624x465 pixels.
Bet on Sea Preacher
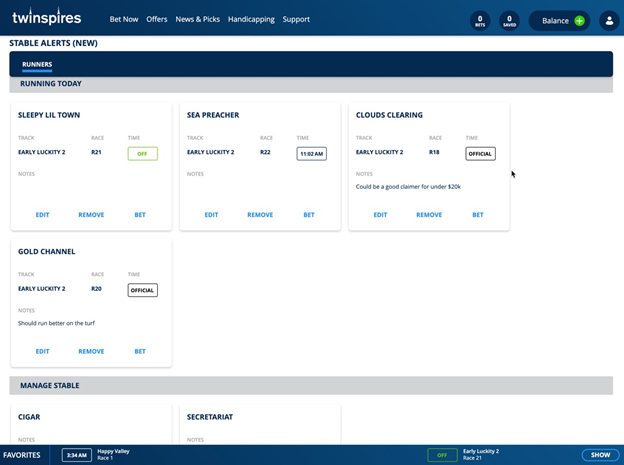point(309,215)
